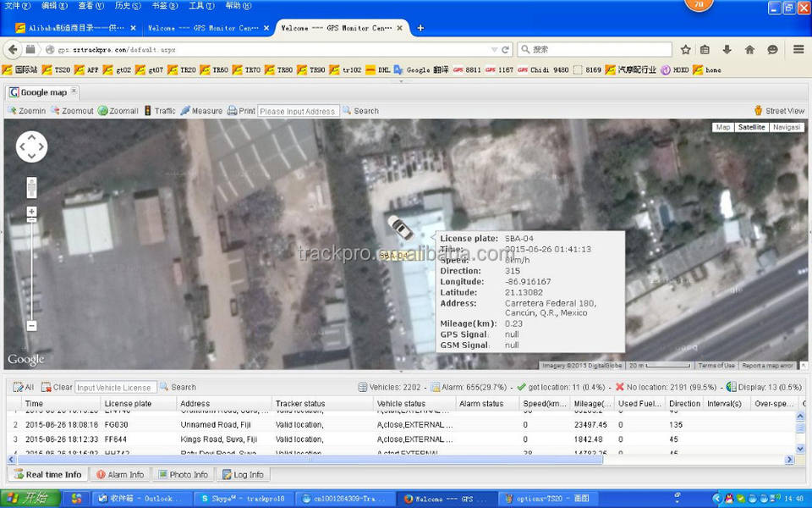
Task: Select the Zoomall globe tool
Action: coord(118,111)
